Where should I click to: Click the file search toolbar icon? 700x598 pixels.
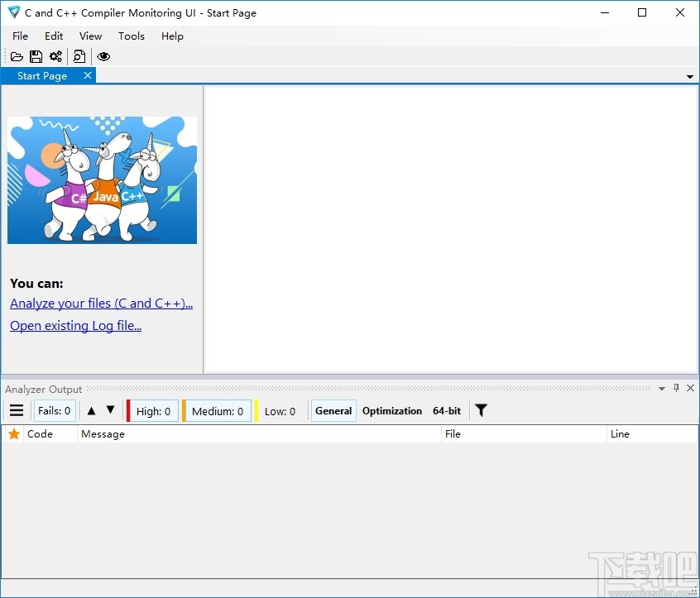(79, 57)
